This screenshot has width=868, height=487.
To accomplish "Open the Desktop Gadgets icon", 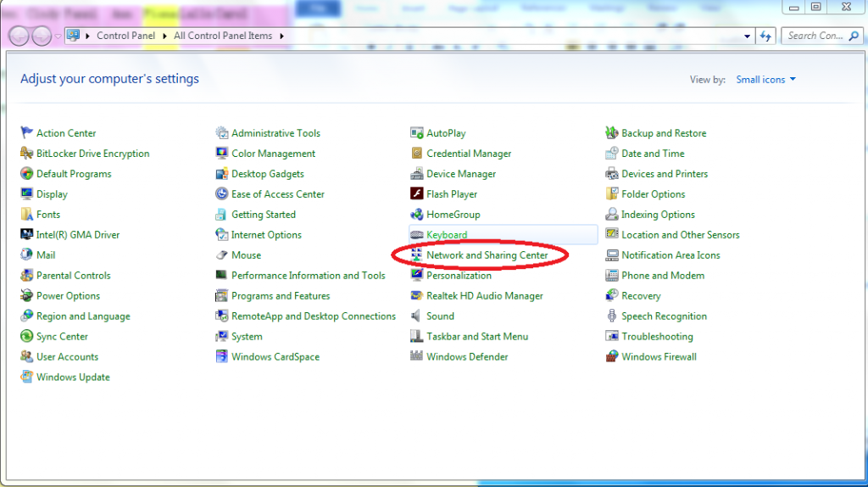I will tap(221, 174).
